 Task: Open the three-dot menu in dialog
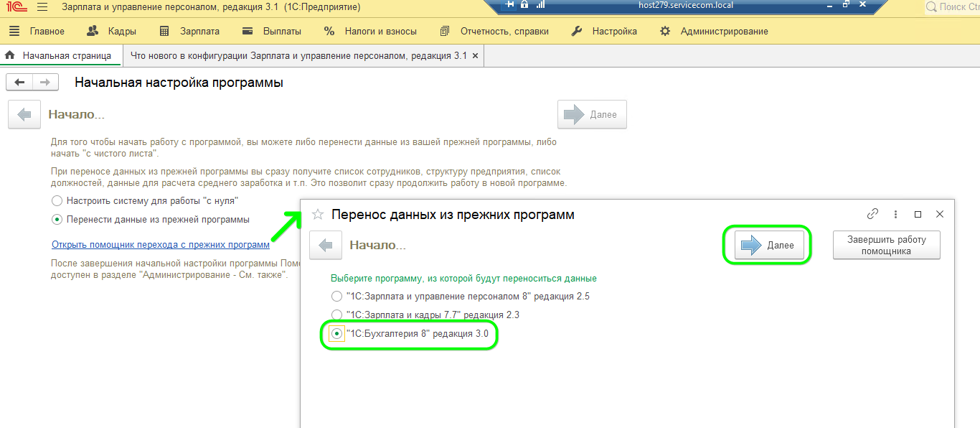(895, 214)
